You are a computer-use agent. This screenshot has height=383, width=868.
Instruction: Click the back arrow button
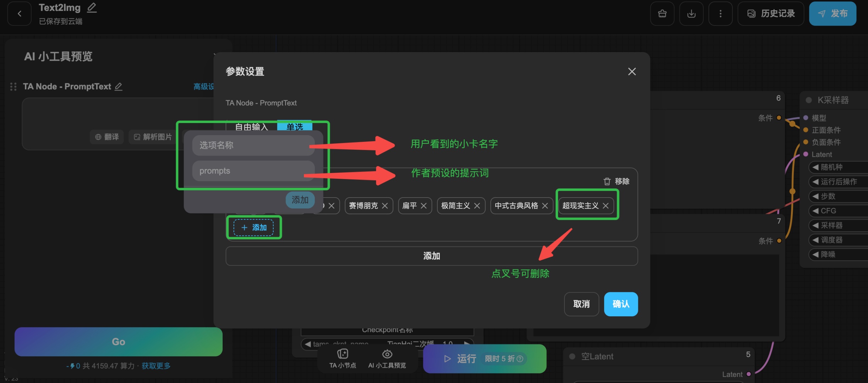click(x=20, y=14)
